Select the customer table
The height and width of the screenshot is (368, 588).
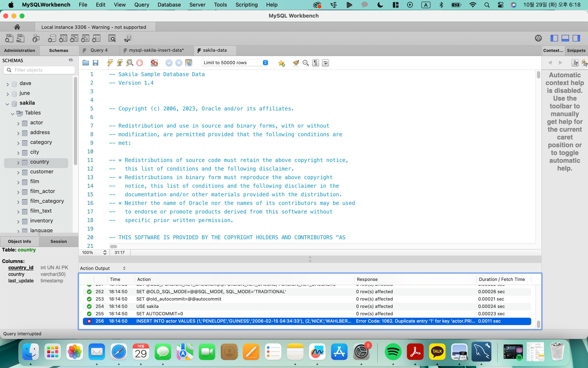click(42, 172)
